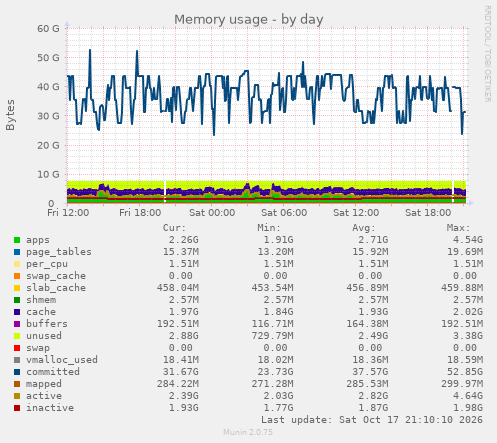Click the 'Sat 06:00' x-axis label
Viewport: 497px width, 443px height.
coord(284,213)
